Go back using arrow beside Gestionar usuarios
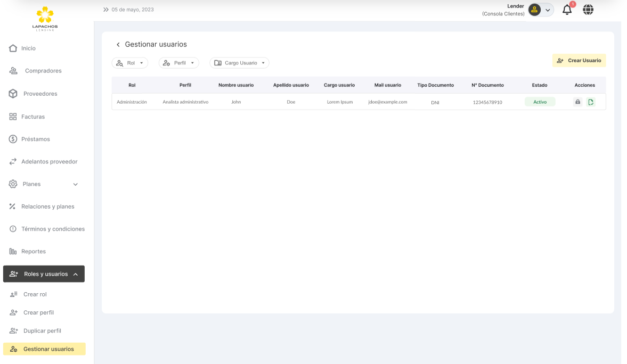The height and width of the screenshot is (364, 627). pyautogui.click(x=118, y=45)
